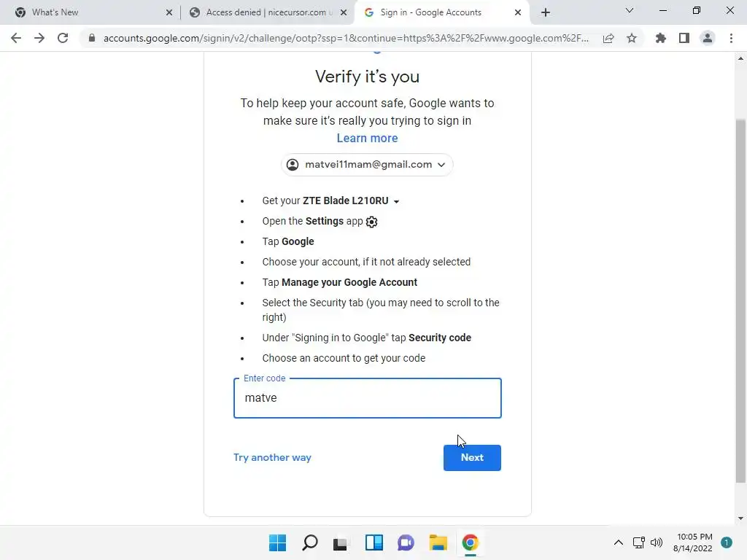The width and height of the screenshot is (747, 560).
Task: Close the What's New tab
Action: click(169, 13)
